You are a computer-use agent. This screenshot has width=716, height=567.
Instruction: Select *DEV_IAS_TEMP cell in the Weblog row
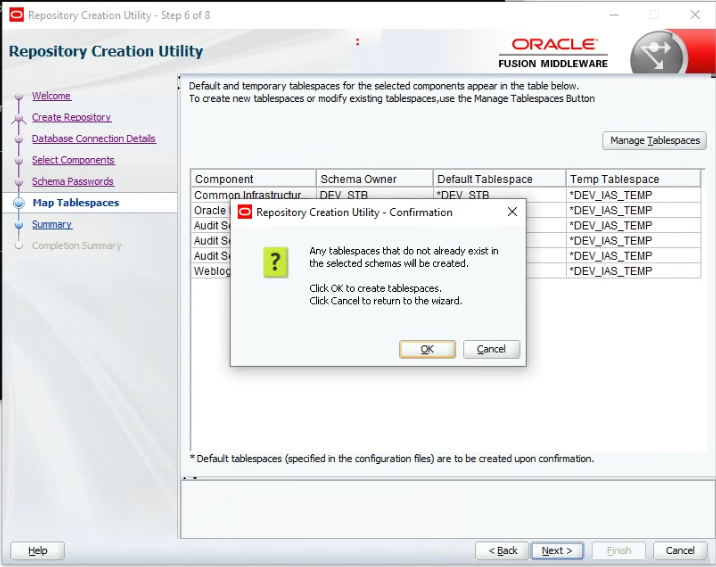coord(633,271)
